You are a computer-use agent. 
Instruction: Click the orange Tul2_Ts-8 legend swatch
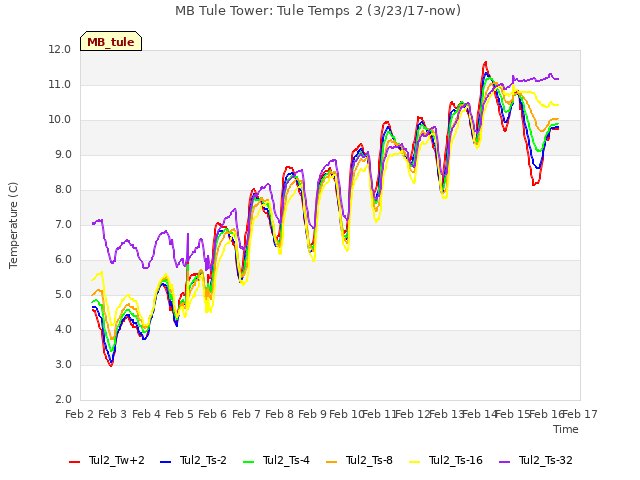[331, 462]
